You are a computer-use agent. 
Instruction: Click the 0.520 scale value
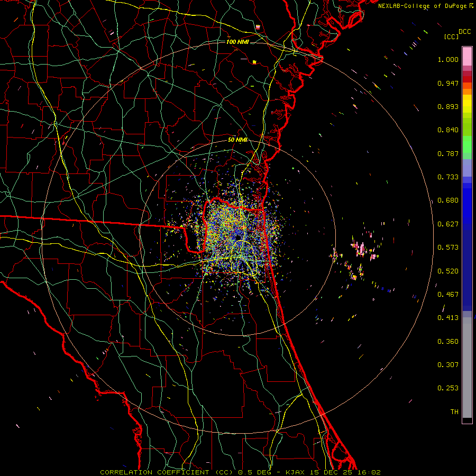(x=448, y=271)
